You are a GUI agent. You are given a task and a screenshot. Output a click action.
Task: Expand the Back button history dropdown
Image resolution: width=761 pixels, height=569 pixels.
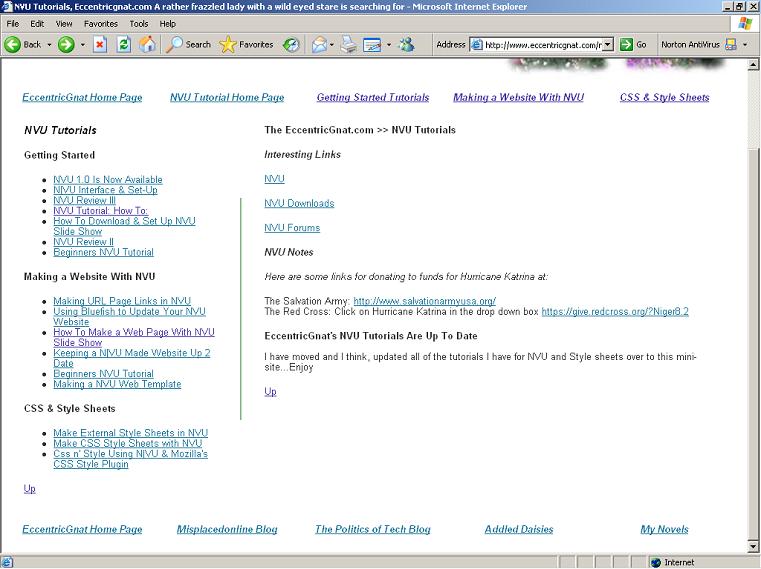tap(49, 44)
